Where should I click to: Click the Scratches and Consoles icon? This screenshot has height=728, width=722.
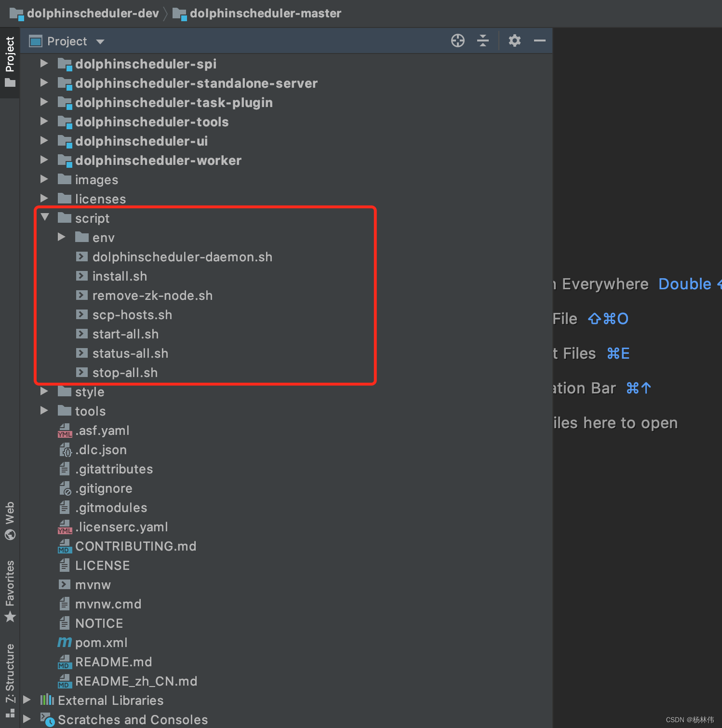coord(47,719)
